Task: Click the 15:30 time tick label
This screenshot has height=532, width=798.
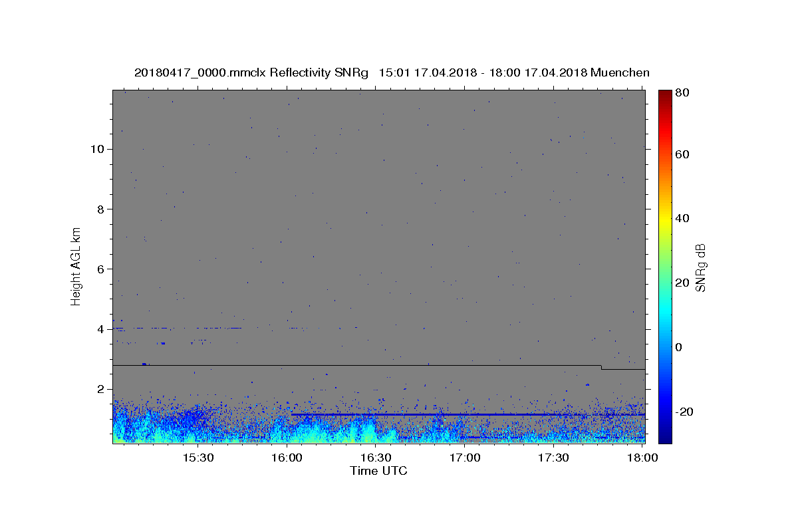Action: coord(198,458)
